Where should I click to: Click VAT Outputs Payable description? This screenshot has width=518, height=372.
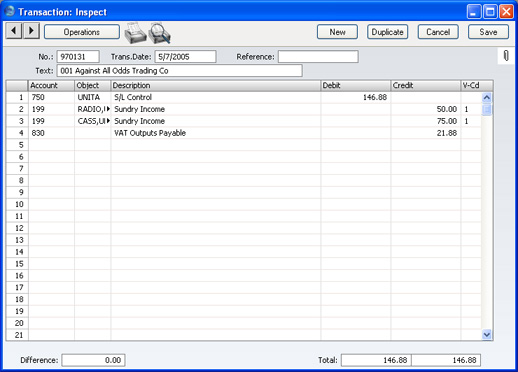pyautogui.click(x=150, y=133)
